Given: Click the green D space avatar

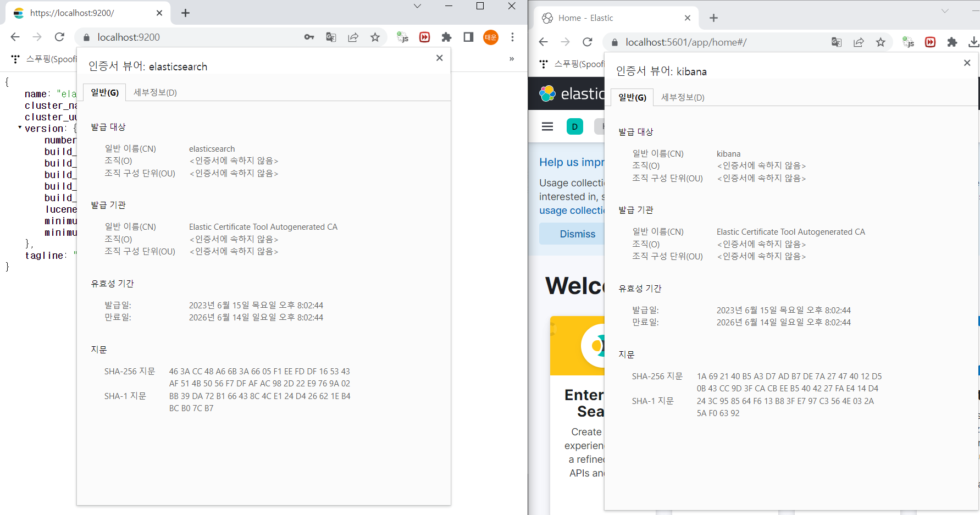Looking at the screenshot, I should click(575, 126).
